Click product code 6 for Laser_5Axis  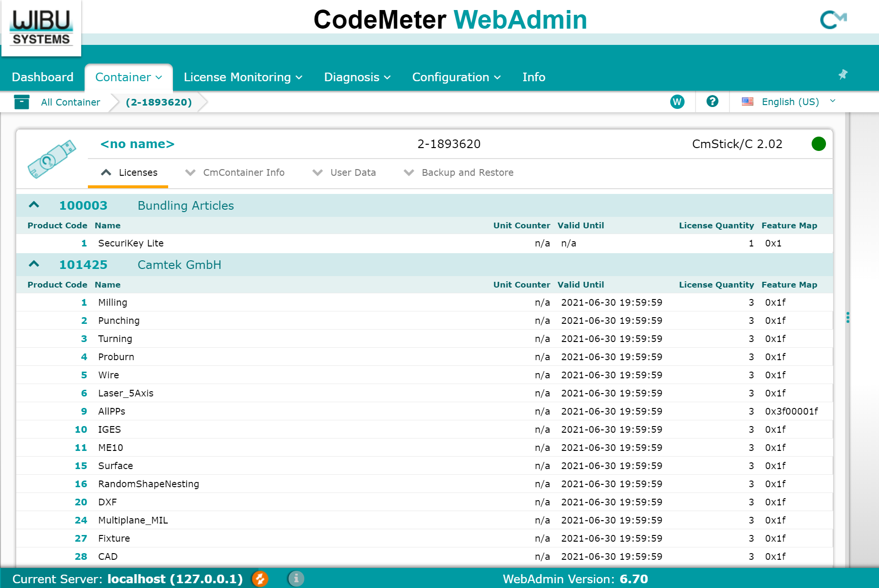[84, 393]
